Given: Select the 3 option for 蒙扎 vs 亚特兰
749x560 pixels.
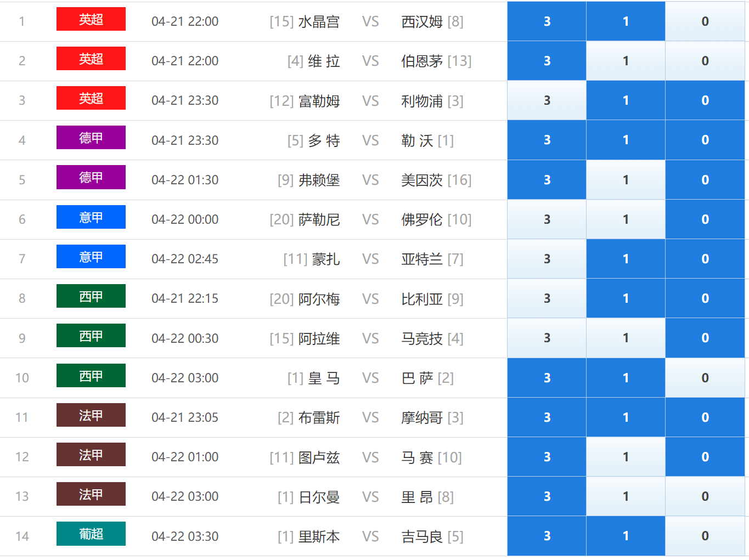Looking at the screenshot, I should click(x=547, y=259).
